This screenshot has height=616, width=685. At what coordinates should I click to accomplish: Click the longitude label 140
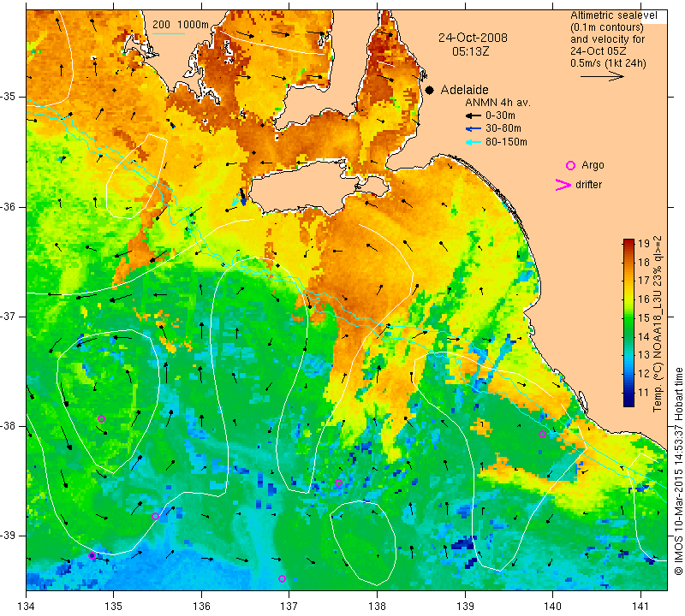click(x=553, y=606)
